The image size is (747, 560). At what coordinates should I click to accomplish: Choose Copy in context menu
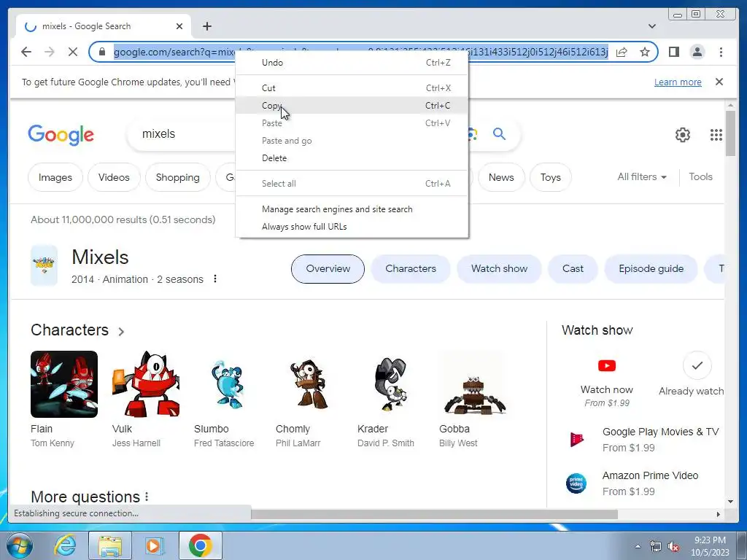pos(352,105)
